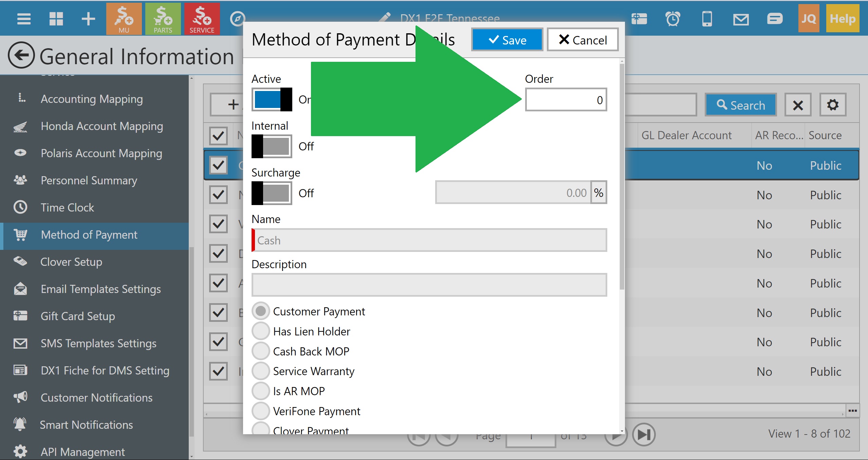Turn on the Surcharge toggle
This screenshot has width=868, height=460.
click(x=272, y=193)
